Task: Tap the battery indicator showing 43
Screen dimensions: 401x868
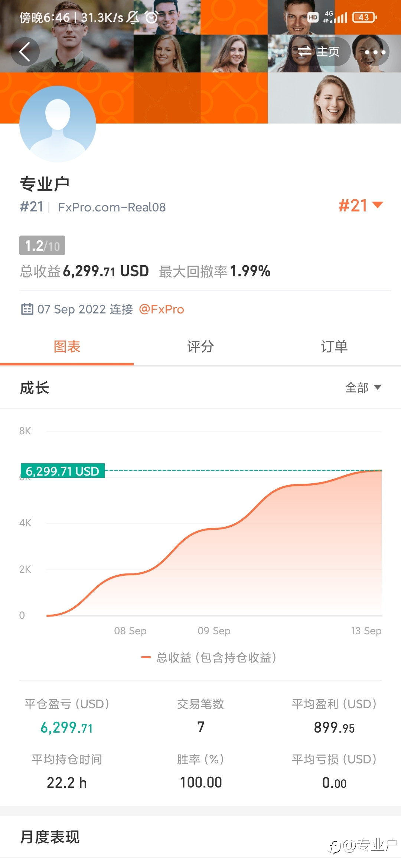Action: click(x=364, y=17)
